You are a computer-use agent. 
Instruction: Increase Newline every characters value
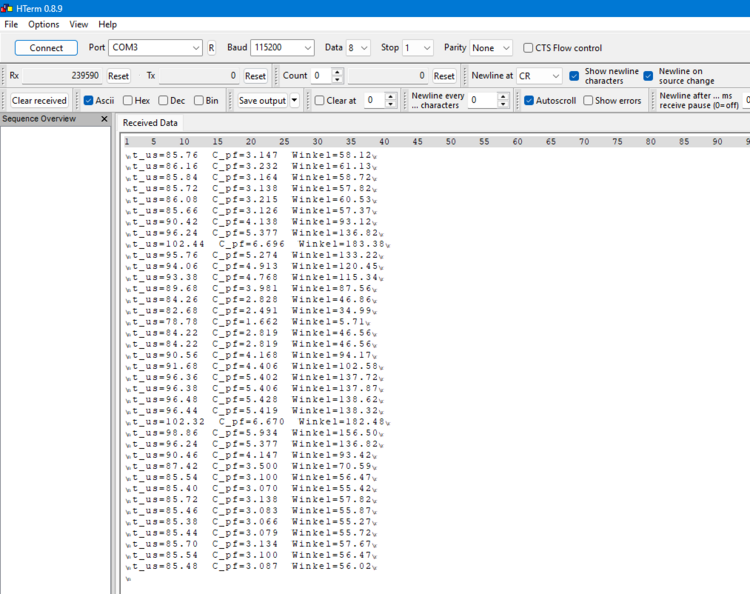(502, 97)
